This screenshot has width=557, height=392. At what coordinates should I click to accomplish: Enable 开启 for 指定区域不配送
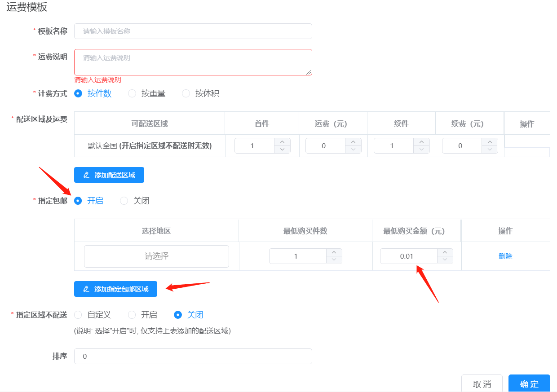pos(132,315)
